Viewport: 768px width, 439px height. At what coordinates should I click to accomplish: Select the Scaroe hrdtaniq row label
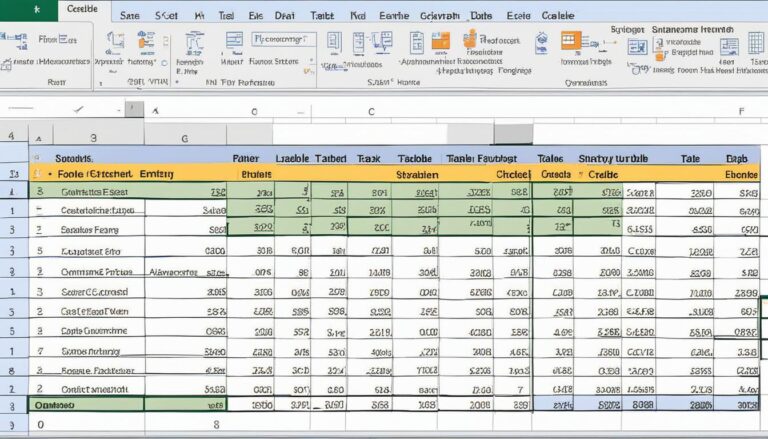91,351
